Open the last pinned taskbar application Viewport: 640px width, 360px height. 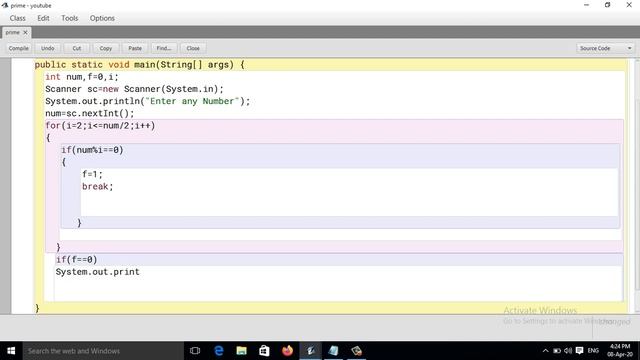click(356, 351)
